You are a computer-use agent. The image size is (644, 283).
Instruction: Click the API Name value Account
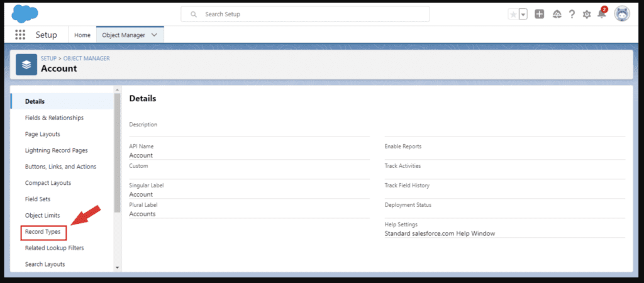pyautogui.click(x=141, y=155)
